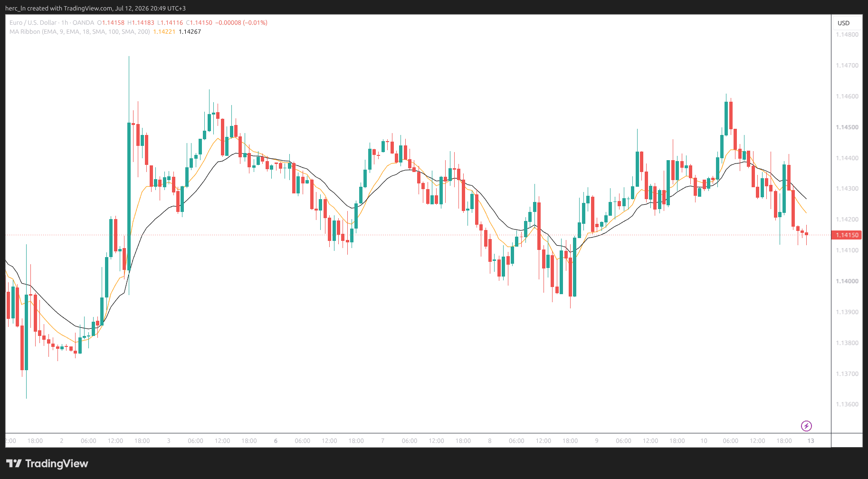Click the 1.13800 price axis label

pos(847,343)
